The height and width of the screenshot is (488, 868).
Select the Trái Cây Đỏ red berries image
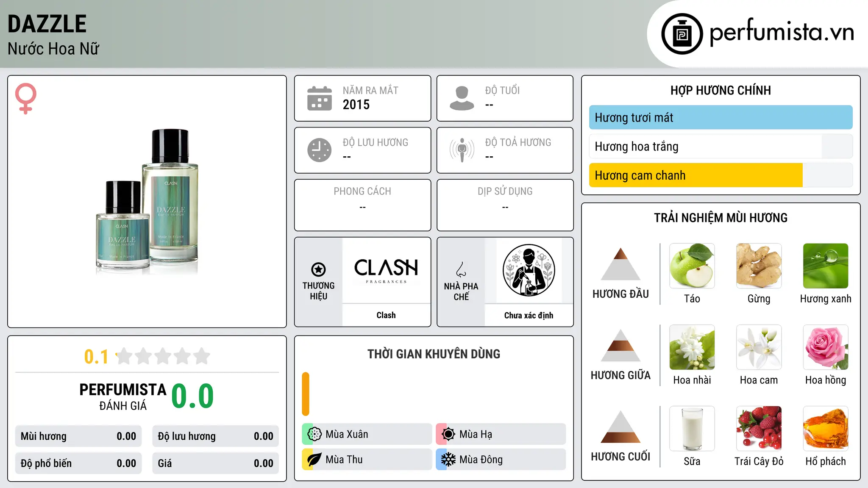(759, 429)
